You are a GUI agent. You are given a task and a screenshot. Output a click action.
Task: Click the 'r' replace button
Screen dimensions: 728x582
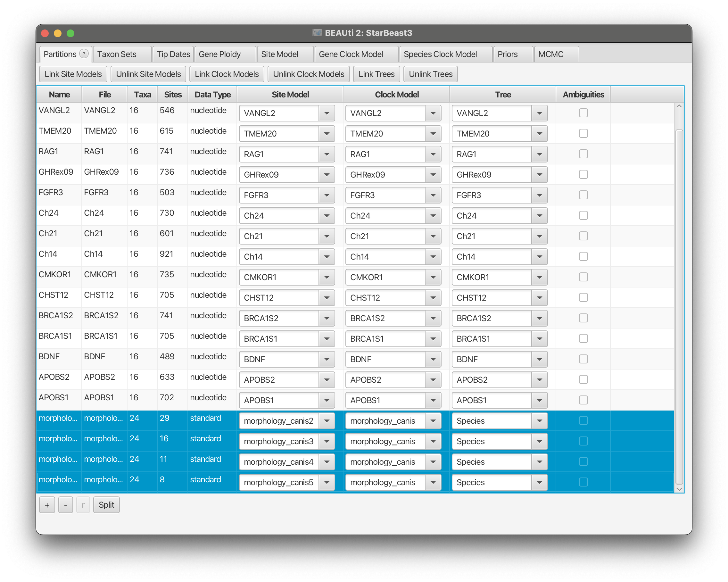[x=83, y=505]
